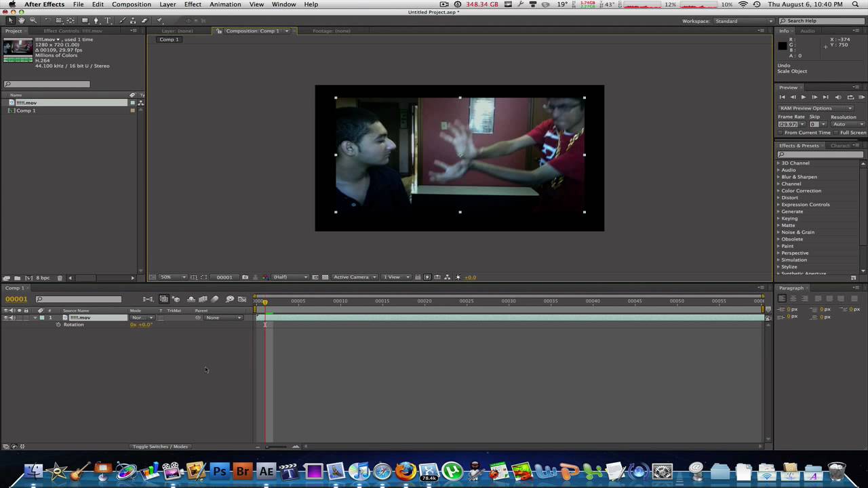The image size is (868, 488).
Task: Open After Effects icon in the Dock
Action: [x=266, y=471]
